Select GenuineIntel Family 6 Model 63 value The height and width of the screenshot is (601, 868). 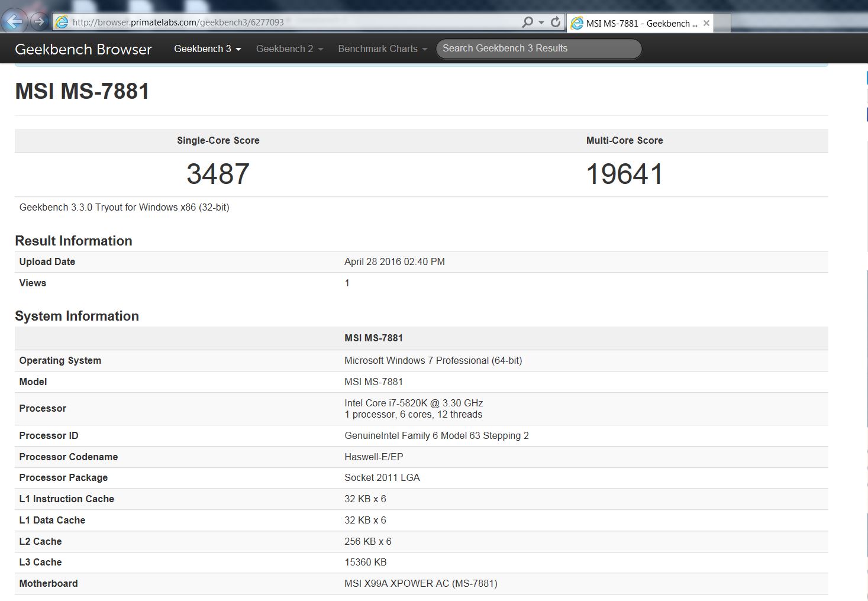click(437, 435)
